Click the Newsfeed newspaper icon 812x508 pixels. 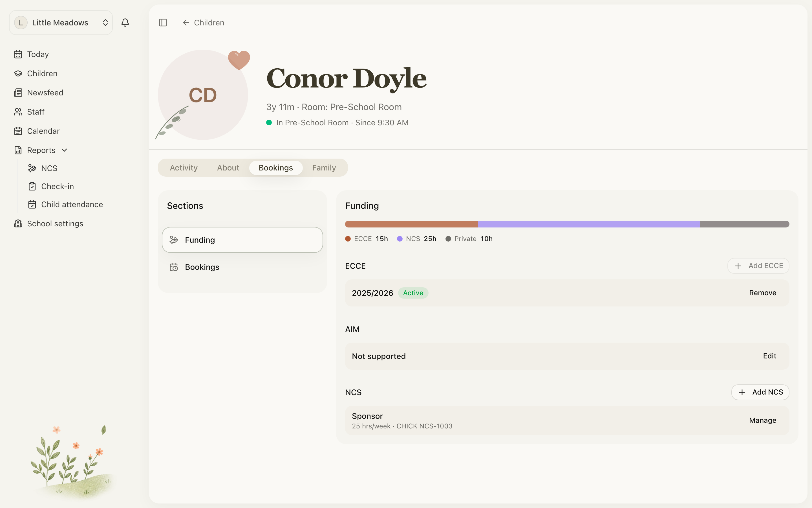pos(18,92)
